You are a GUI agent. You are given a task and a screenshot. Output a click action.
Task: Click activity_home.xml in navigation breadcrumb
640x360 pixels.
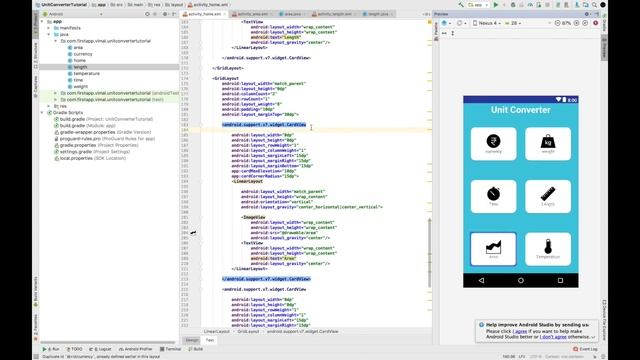point(211,5)
